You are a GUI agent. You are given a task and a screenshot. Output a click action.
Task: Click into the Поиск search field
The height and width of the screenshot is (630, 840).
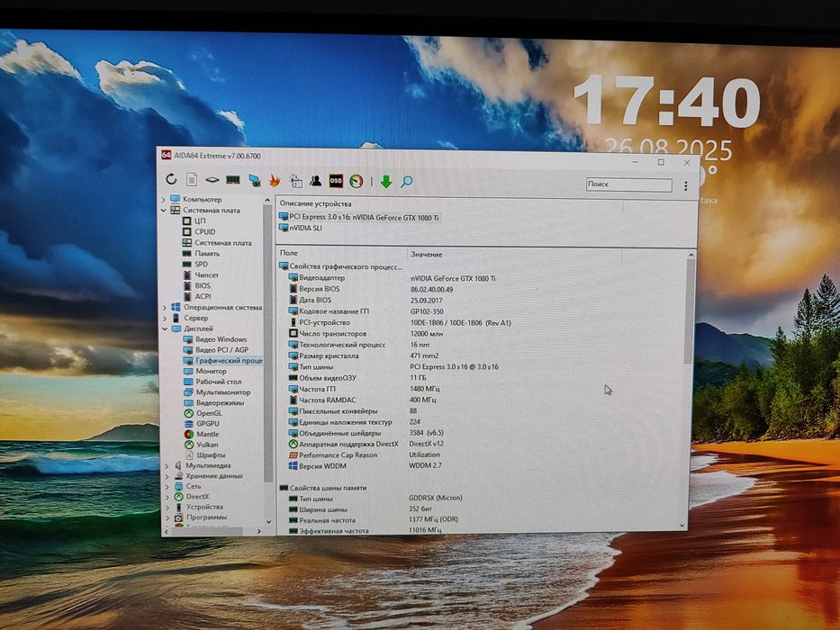[628, 184]
